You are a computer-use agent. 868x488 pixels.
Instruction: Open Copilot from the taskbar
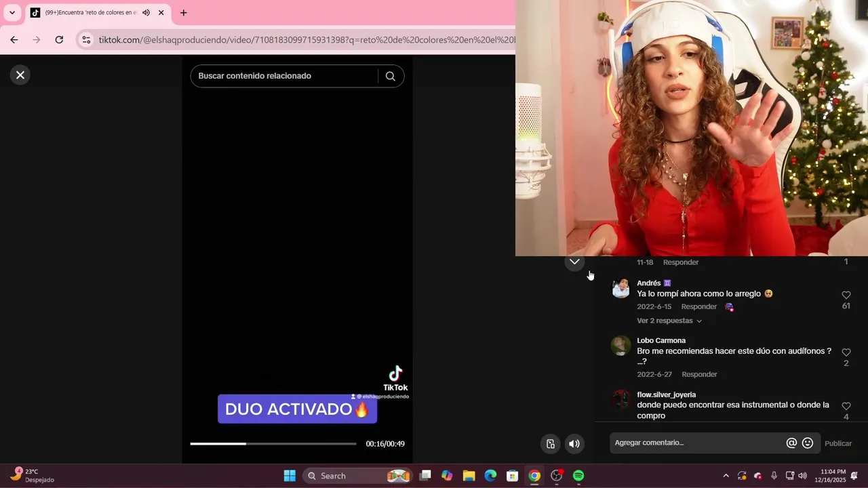point(447,476)
